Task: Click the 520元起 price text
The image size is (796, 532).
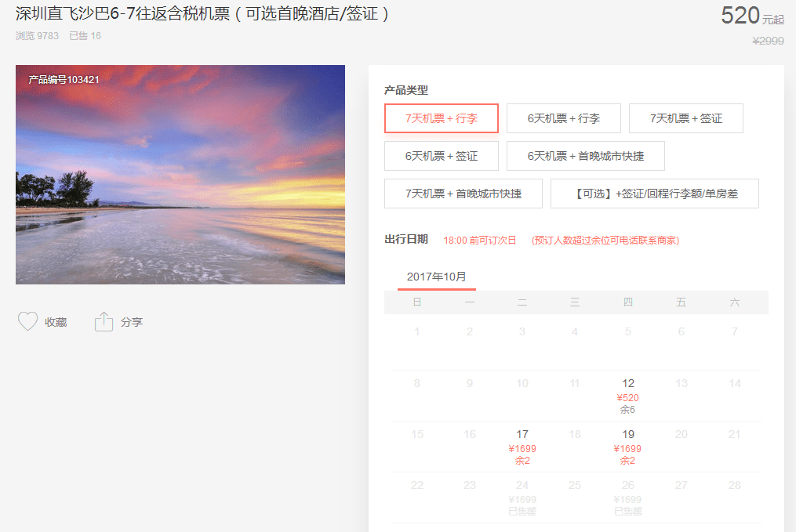Action: click(752, 15)
